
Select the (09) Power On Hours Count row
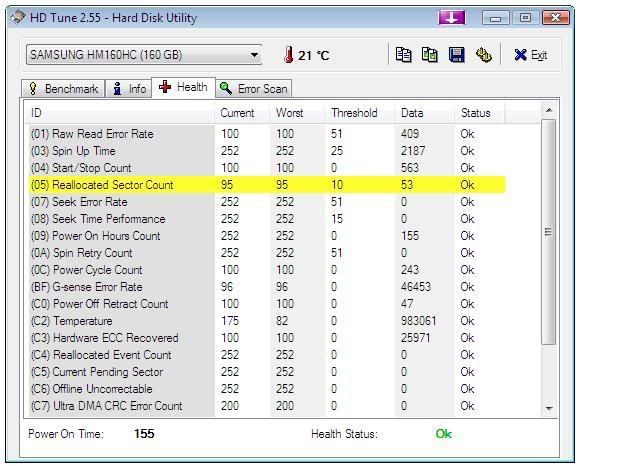[x=265, y=236]
